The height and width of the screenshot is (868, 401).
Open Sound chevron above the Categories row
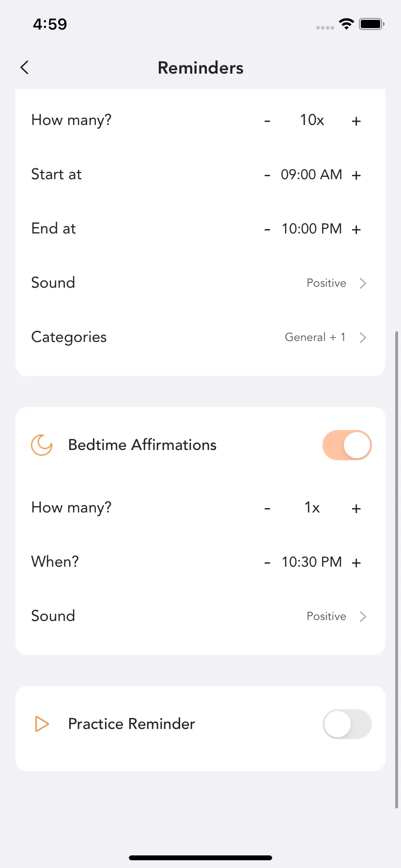[363, 283]
